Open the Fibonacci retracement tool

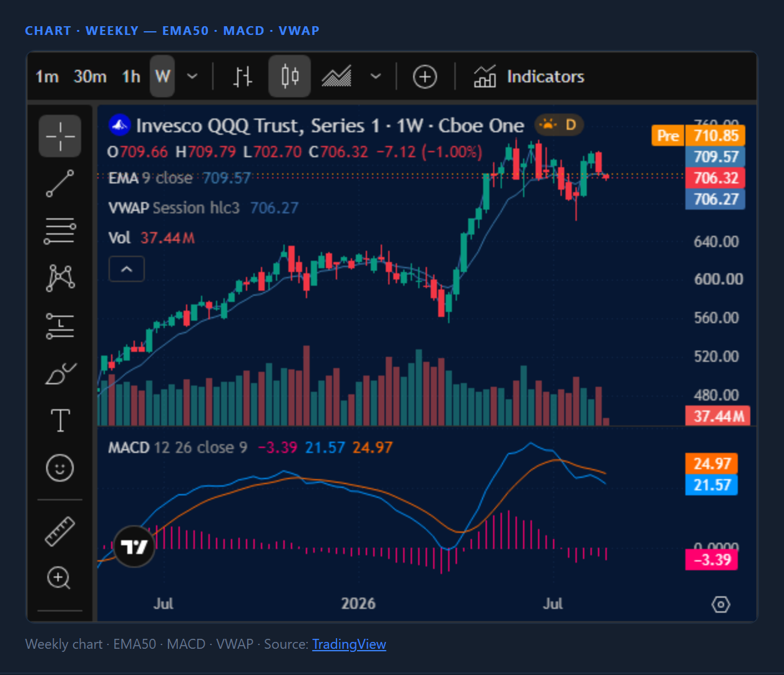click(x=60, y=231)
